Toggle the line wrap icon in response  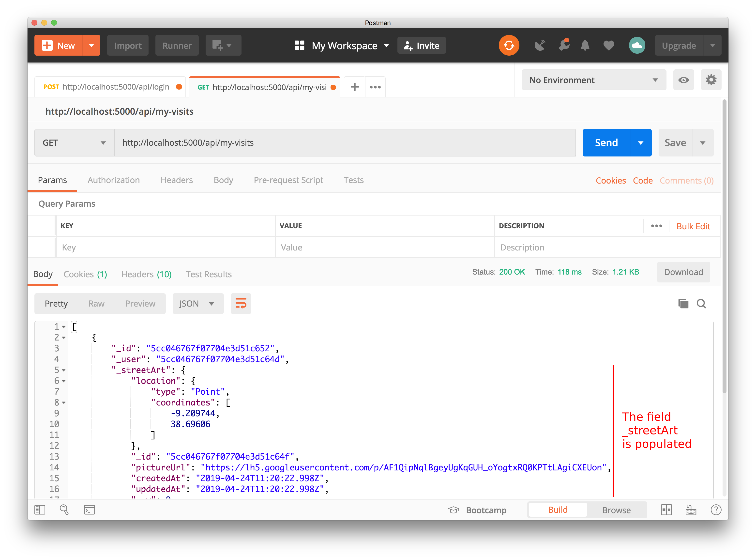(x=241, y=304)
